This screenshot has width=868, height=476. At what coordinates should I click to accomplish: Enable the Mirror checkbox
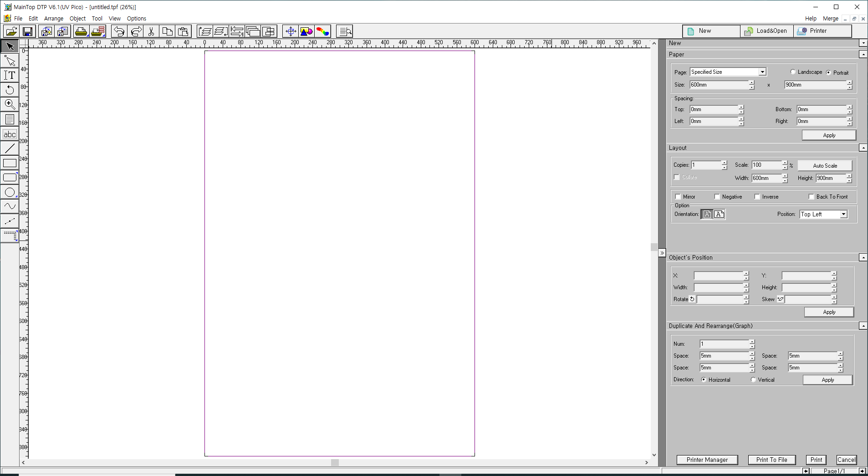[678, 197]
